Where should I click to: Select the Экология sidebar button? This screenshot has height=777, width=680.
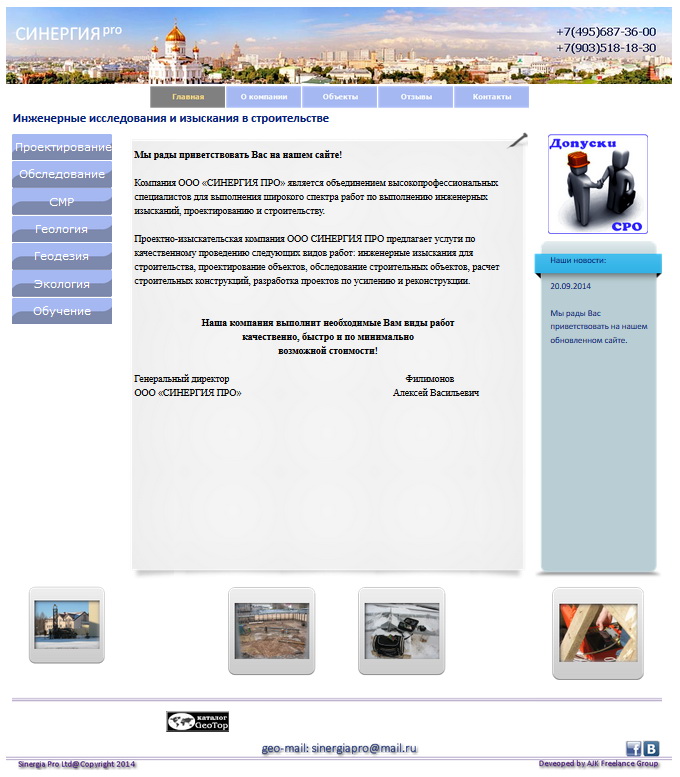coord(62,284)
